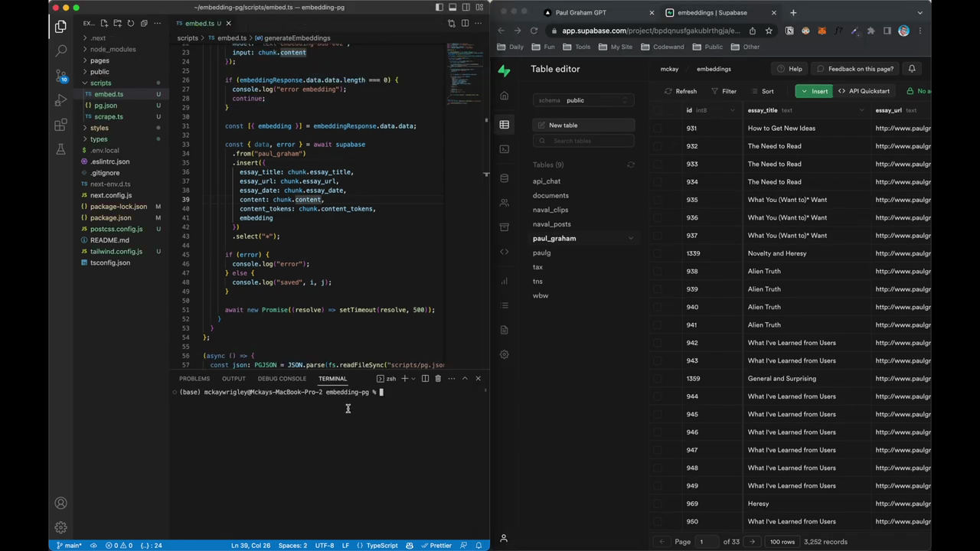The width and height of the screenshot is (980, 551).
Task: Open the essay_title column dropdown arrow
Action: coord(861,110)
